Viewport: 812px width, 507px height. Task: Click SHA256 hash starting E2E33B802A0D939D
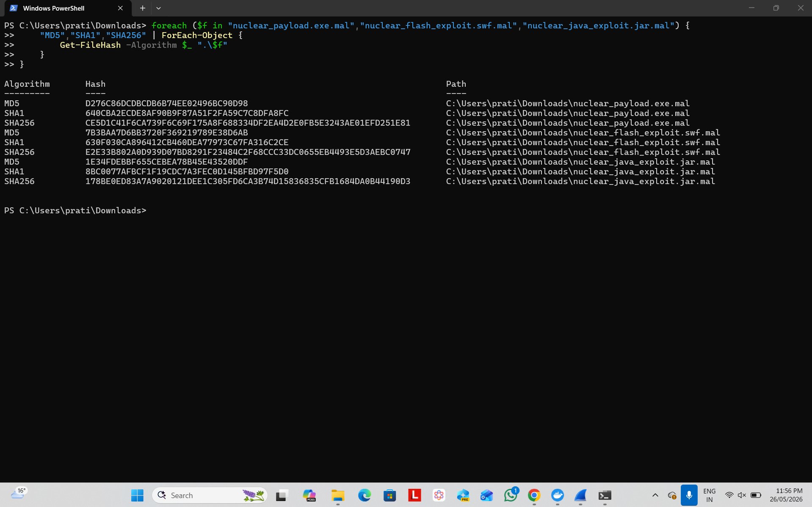[x=248, y=152]
